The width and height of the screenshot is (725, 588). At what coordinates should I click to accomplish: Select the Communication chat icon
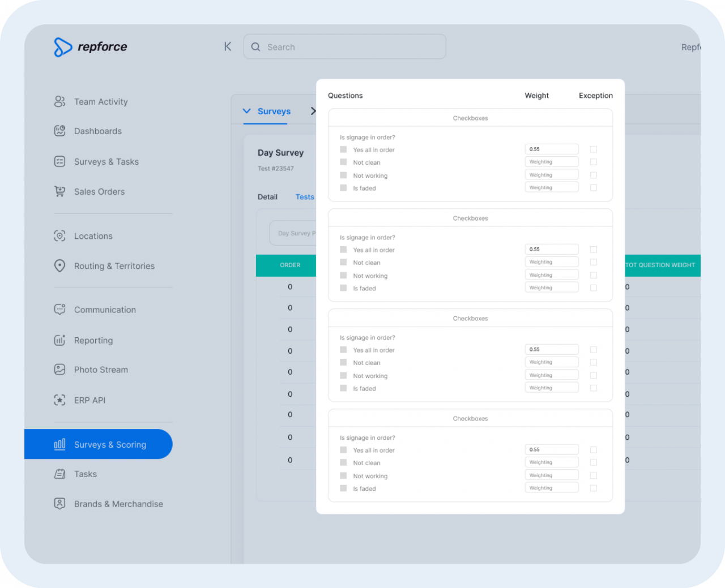pos(60,310)
